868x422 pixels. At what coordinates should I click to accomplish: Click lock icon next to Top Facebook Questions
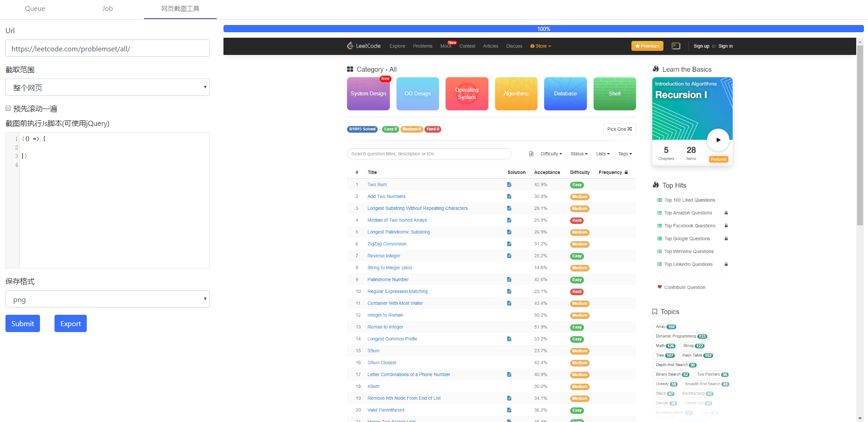point(726,226)
